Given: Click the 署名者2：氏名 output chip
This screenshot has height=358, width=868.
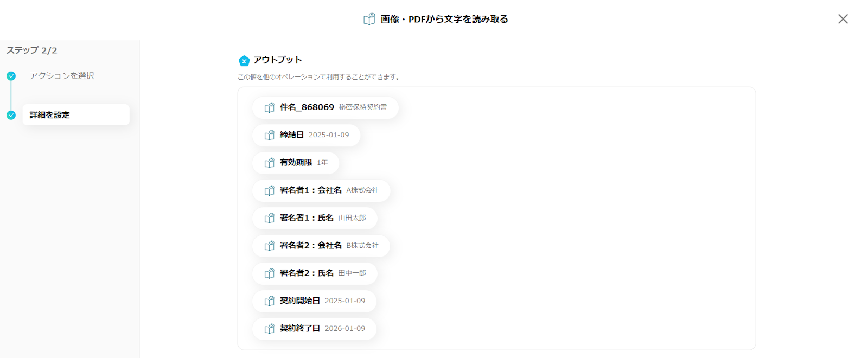Looking at the screenshot, I should point(315,273).
